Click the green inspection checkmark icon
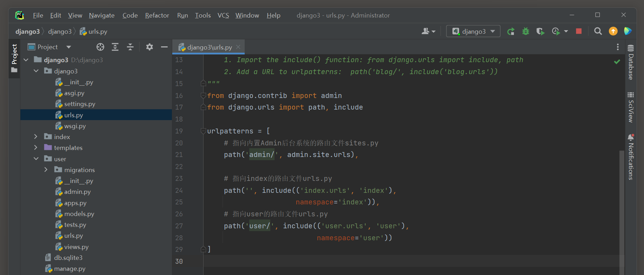This screenshot has height=275, width=644. [617, 62]
